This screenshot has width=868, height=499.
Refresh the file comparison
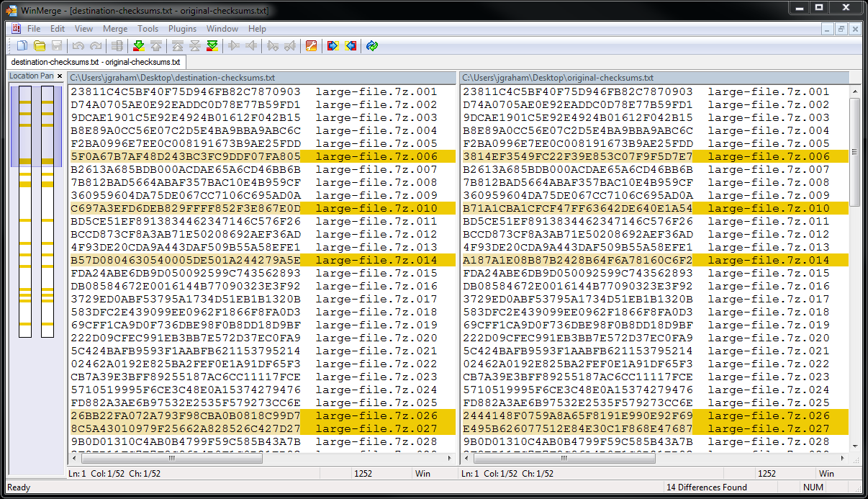(x=372, y=46)
